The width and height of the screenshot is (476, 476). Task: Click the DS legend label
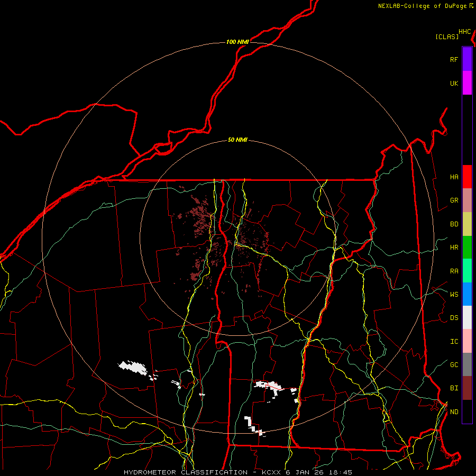click(x=454, y=317)
